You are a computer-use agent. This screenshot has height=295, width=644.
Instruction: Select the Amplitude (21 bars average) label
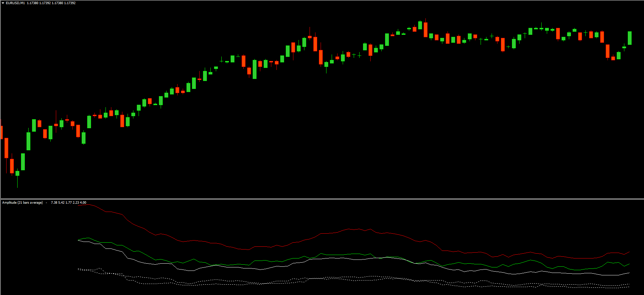pos(22,203)
